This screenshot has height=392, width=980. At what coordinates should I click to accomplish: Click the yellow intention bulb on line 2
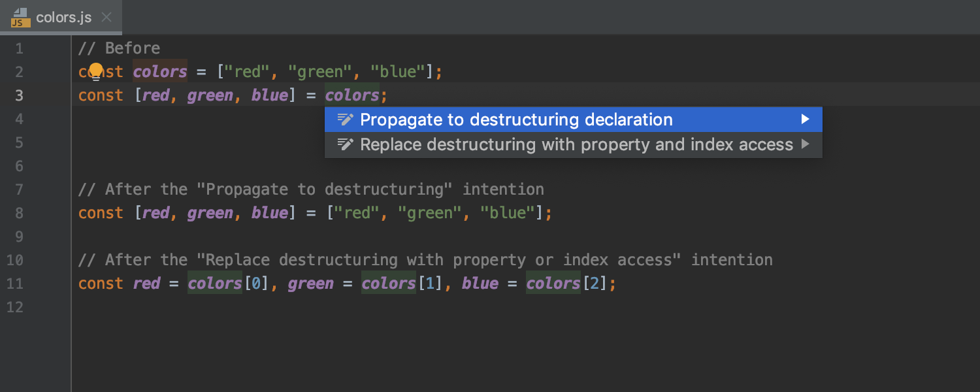click(97, 69)
